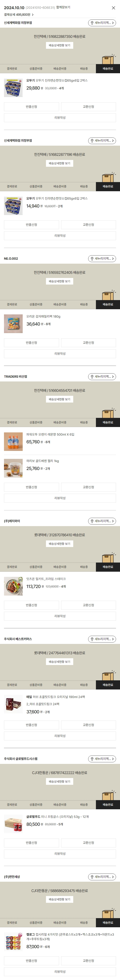Viewport: 120px width, 980px height.
Task: Click location pin icon beside (주)에치와이
Action: [x=92, y=521]
